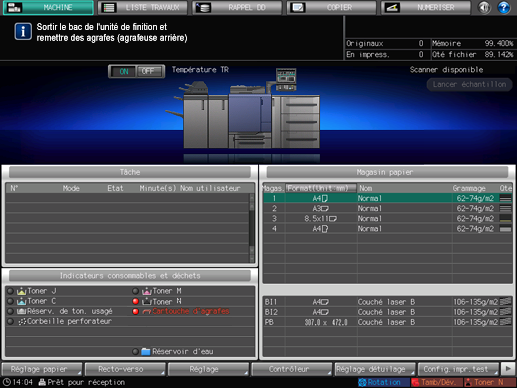Switch to the LISTE TRAVAUX tab
This screenshot has height=388, width=517.
(143, 7)
